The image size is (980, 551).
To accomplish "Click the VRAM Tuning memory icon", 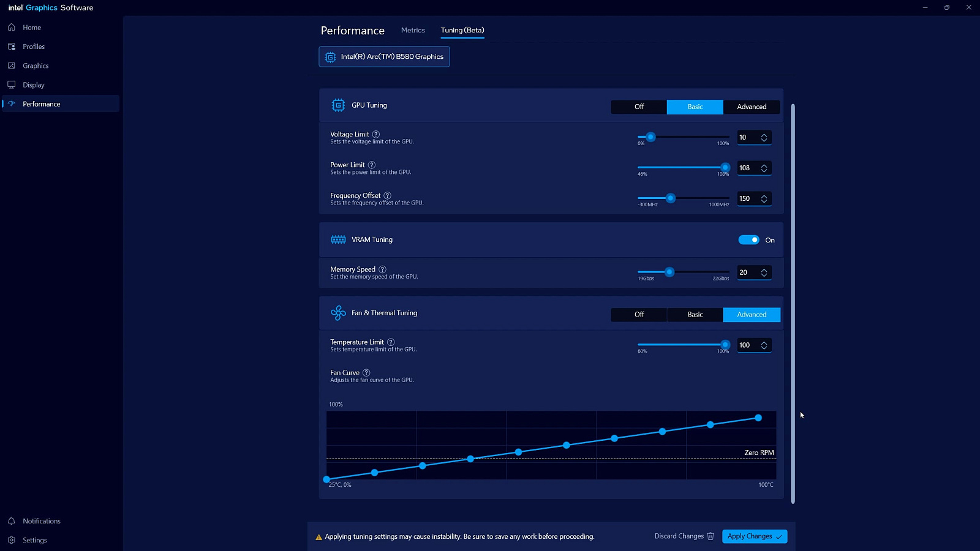I will pos(338,239).
